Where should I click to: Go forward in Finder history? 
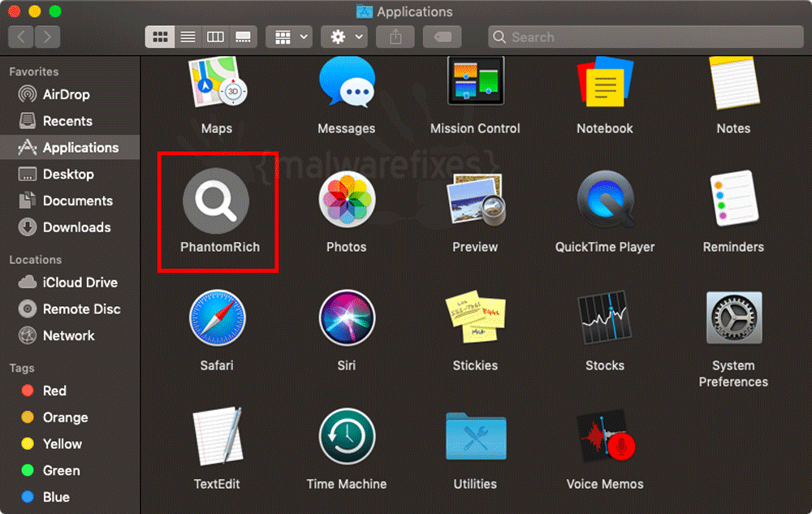pos(48,37)
